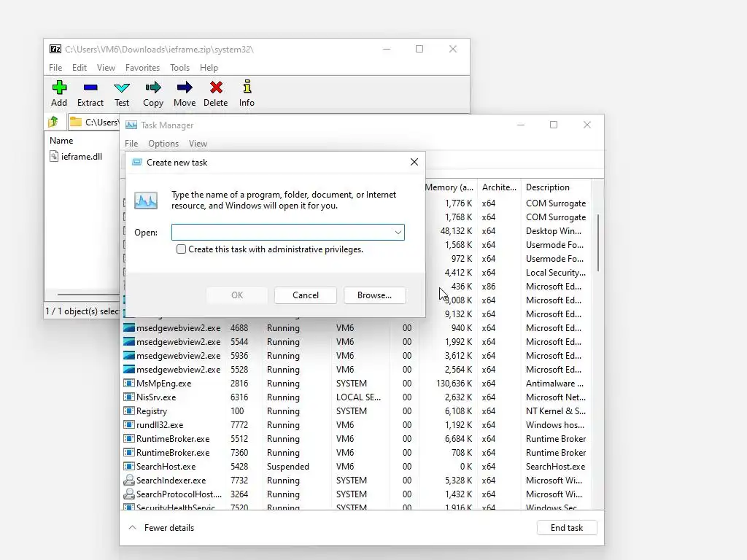This screenshot has height=560, width=747.
Task: Enable administrative privileges checkbox
Action: click(x=181, y=249)
